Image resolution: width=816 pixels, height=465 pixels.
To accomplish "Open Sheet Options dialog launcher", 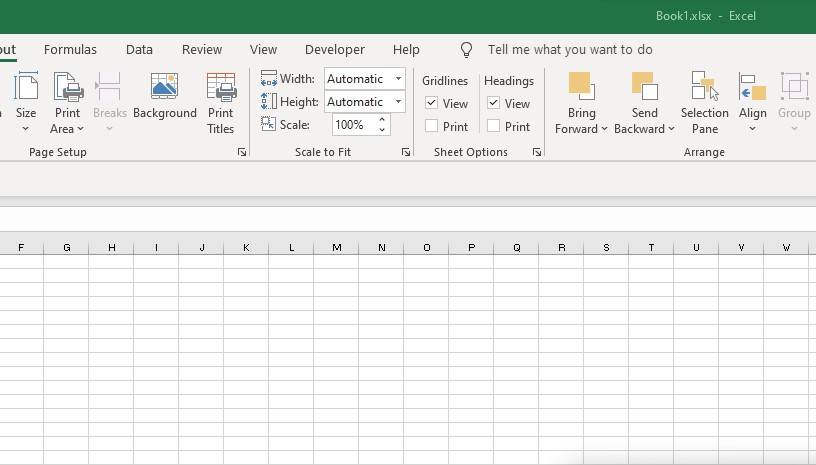I will pos(537,152).
